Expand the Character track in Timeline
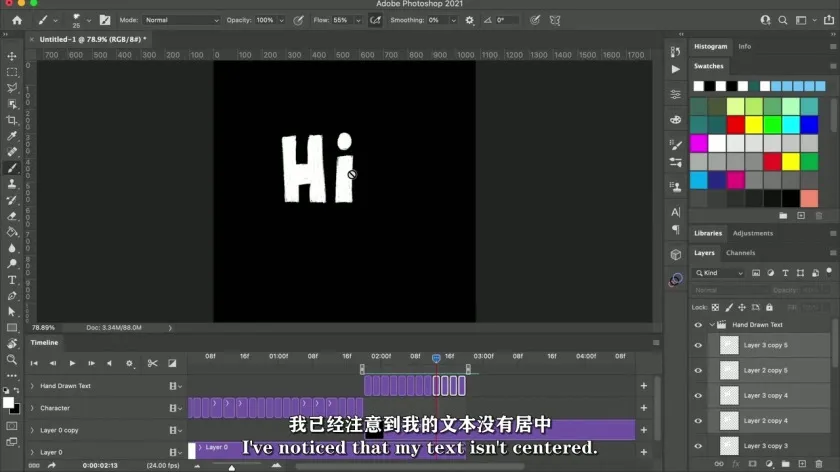The width and height of the screenshot is (840, 472). click(x=32, y=408)
